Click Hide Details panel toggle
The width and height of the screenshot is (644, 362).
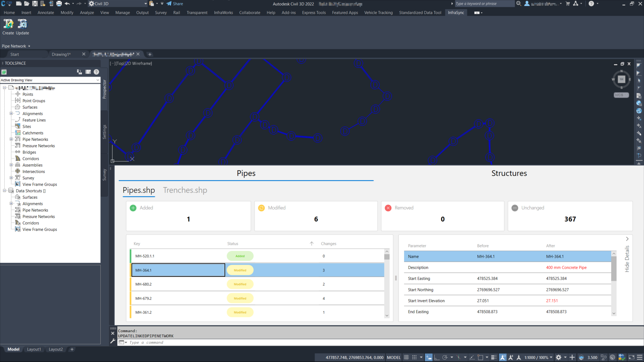[627, 258]
